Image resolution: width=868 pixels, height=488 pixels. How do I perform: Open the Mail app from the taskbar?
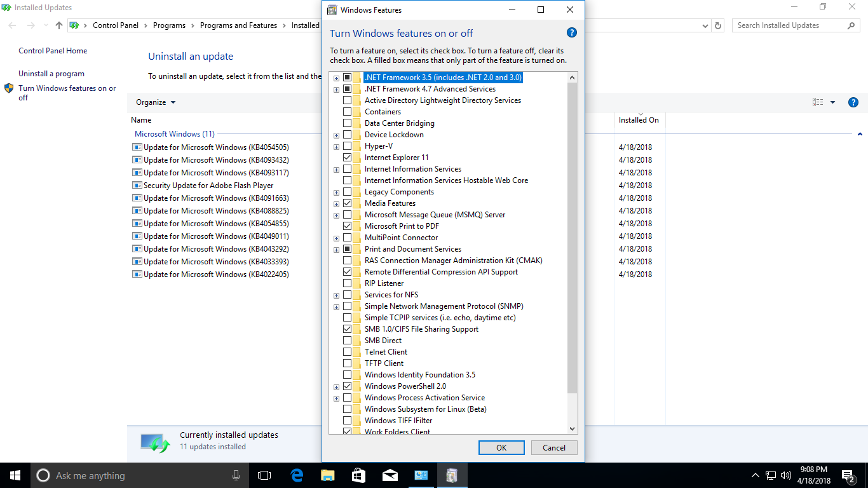click(390, 475)
